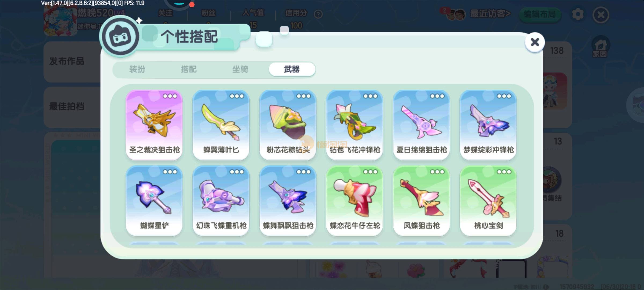Open the 搭配 tab
644x290 pixels.
point(189,69)
